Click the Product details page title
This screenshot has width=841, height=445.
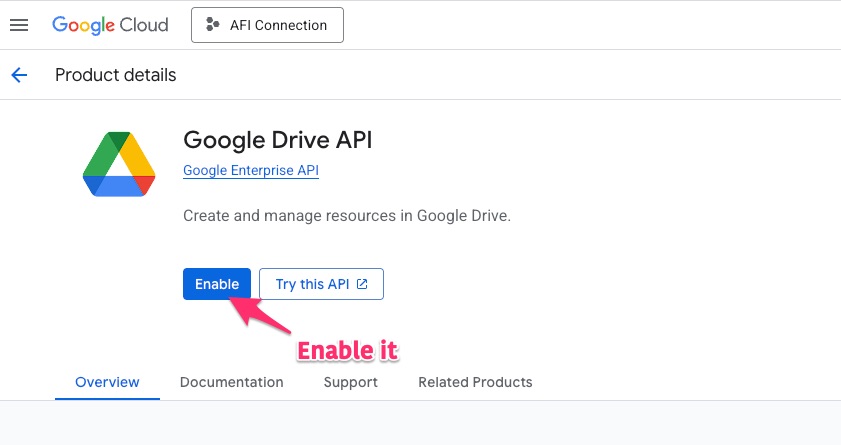point(115,75)
